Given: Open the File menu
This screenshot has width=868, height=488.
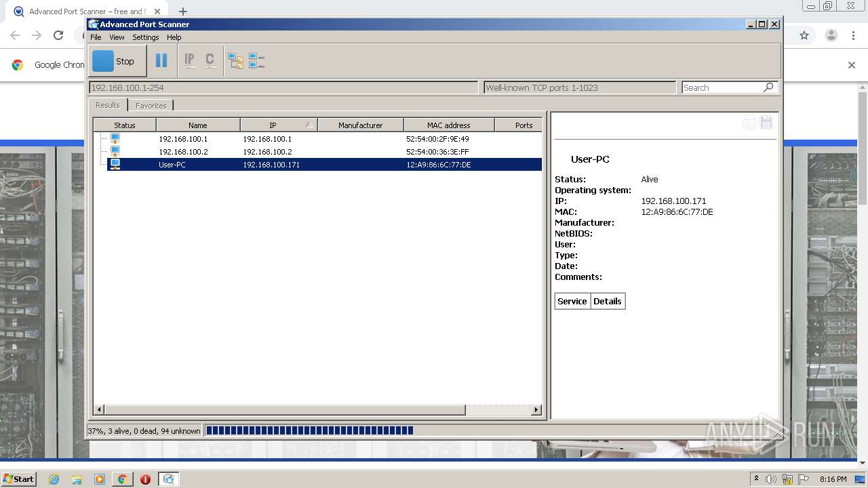Looking at the screenshot, I should (96, 37).
